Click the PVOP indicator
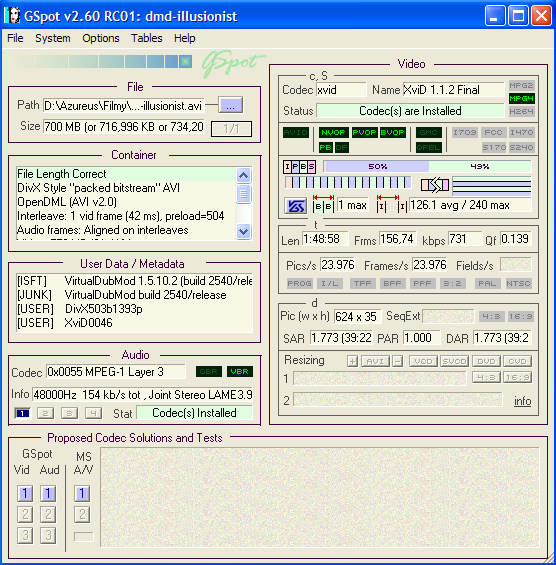 364,133
